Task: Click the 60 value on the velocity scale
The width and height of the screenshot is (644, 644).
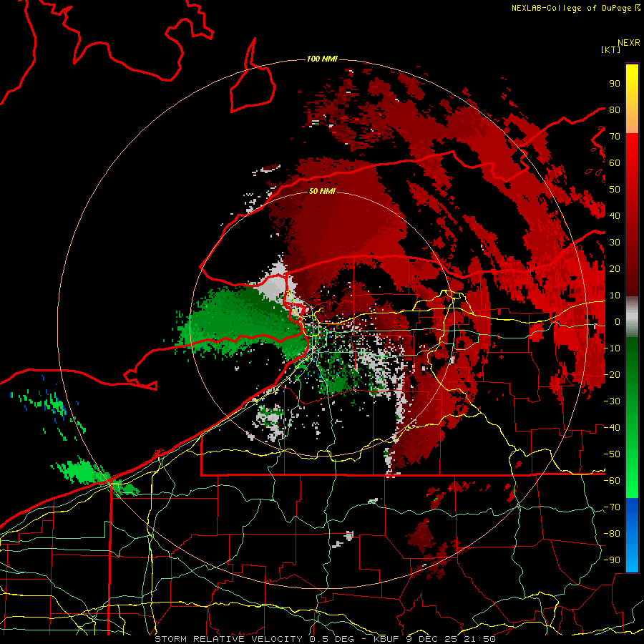Action: tap(615, 162)
